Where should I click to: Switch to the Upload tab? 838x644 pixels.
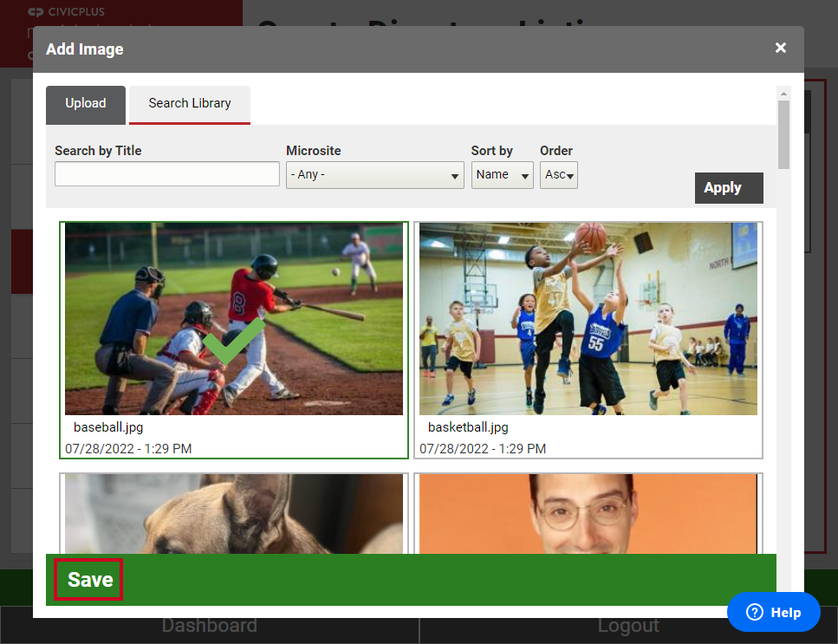coord(86,105)
